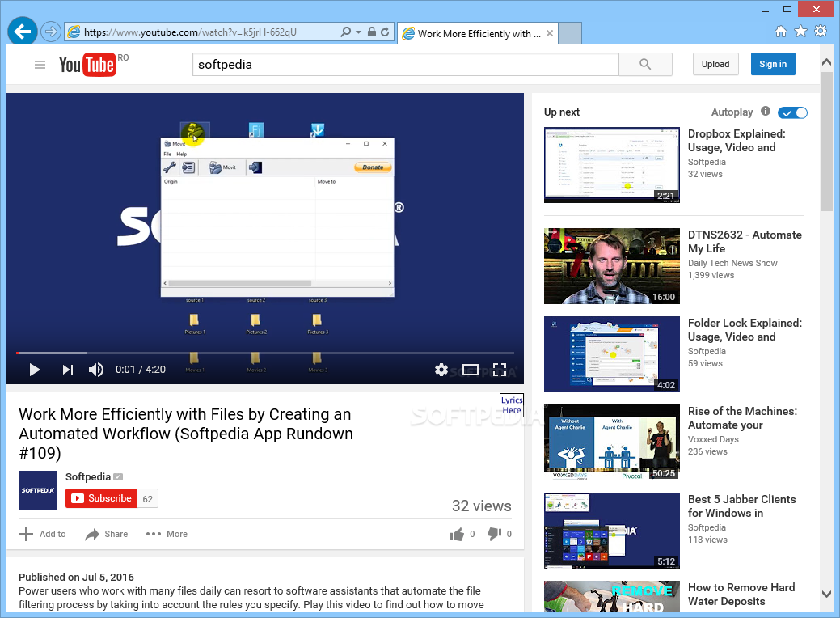
Task: Maximize the browser window
Action: point(787,9)
